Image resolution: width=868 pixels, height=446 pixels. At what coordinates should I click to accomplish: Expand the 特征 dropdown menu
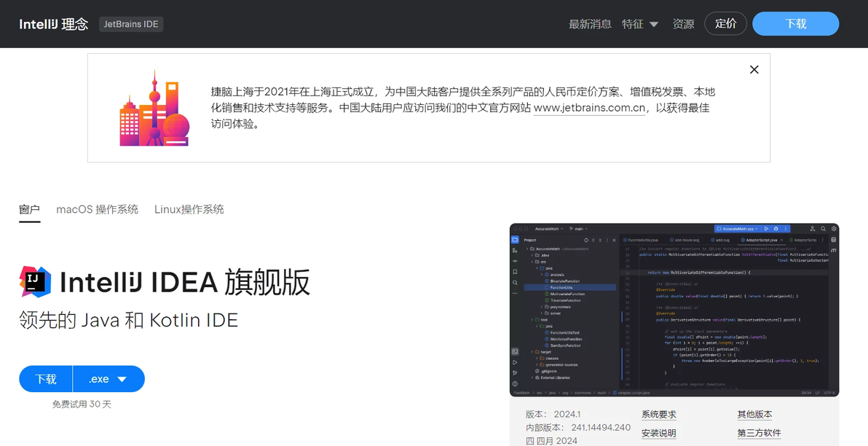[640, 24]
